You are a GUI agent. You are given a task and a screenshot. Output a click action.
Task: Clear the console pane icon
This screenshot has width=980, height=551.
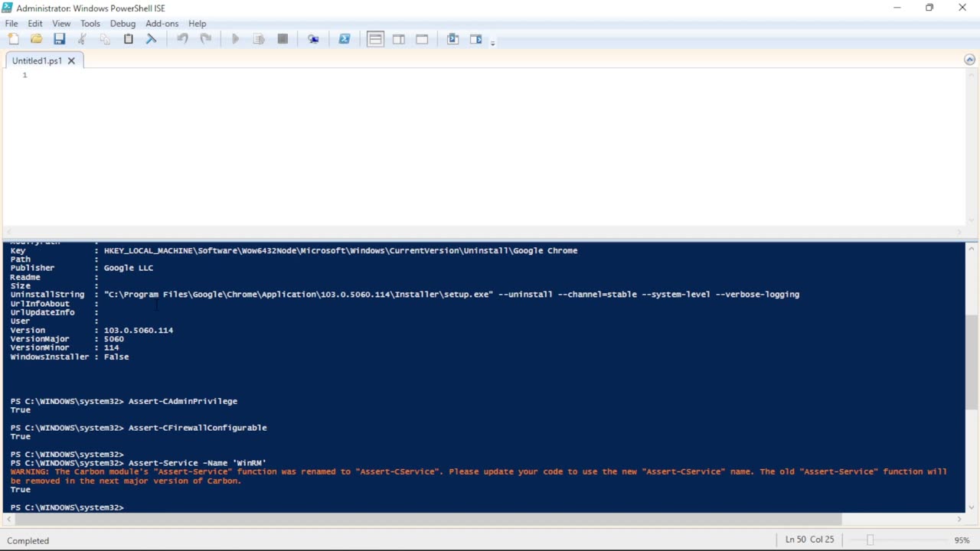click(x=152, y=39)
